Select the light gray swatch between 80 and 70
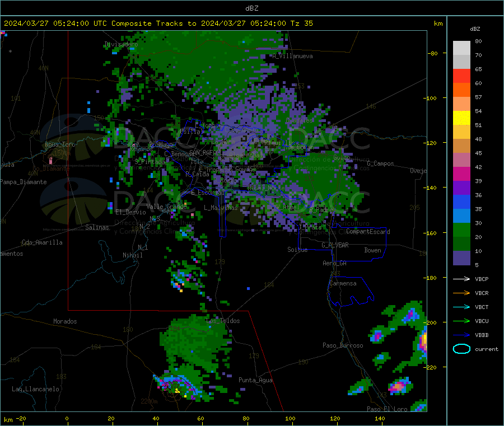The image size is (504, 426). point(461,48)
